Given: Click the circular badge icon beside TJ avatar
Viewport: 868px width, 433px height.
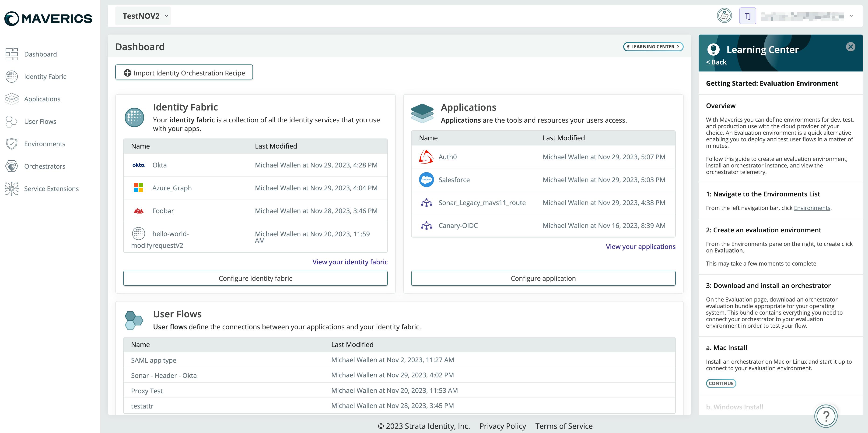Looking at the screenshot, I should (x=724, y=16).
